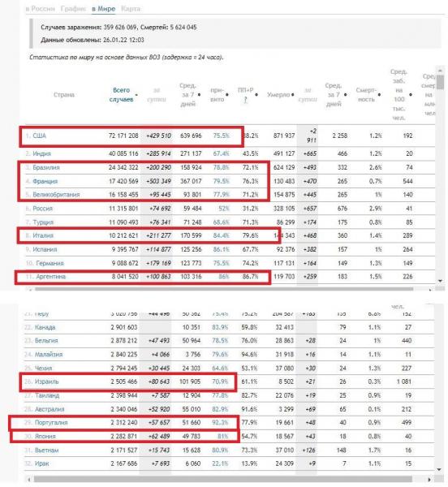Click daily increase «+80 643» for Израиль

158,381
